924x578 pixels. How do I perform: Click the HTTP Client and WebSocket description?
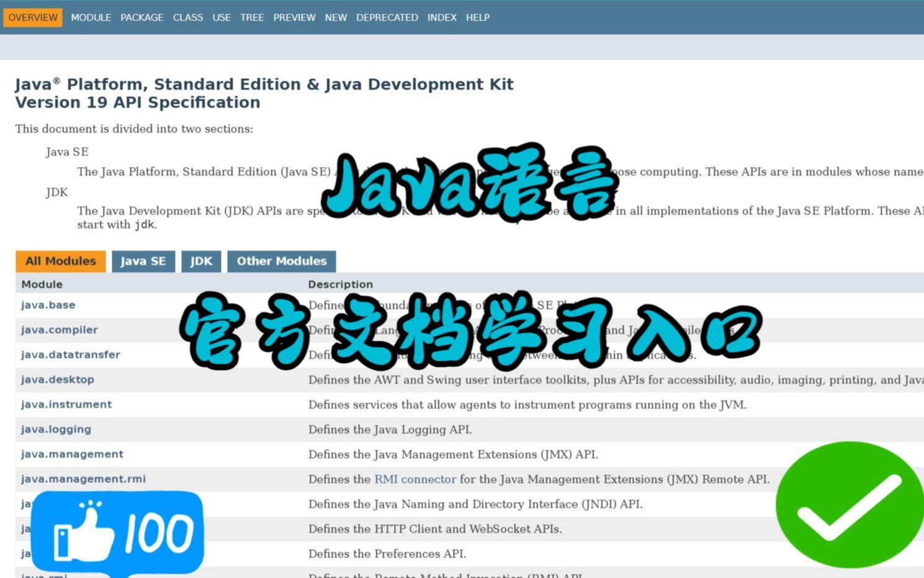pos(435,529)
